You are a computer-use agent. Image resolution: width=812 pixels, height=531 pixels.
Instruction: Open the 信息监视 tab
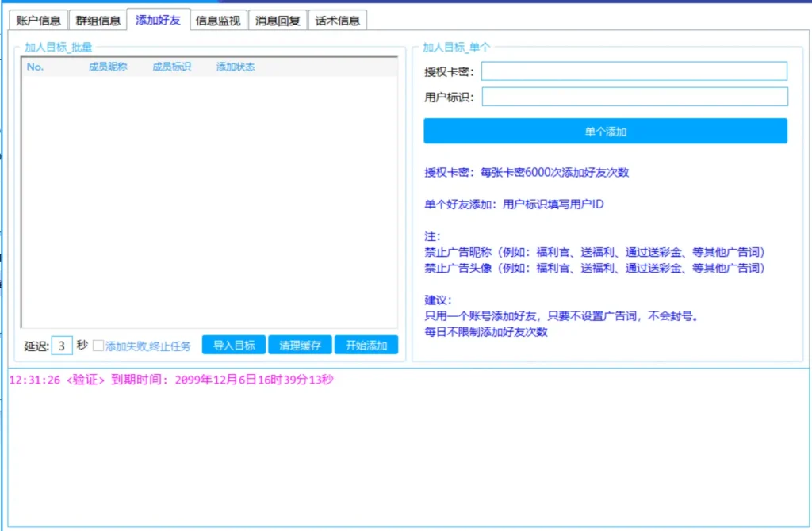218,21
